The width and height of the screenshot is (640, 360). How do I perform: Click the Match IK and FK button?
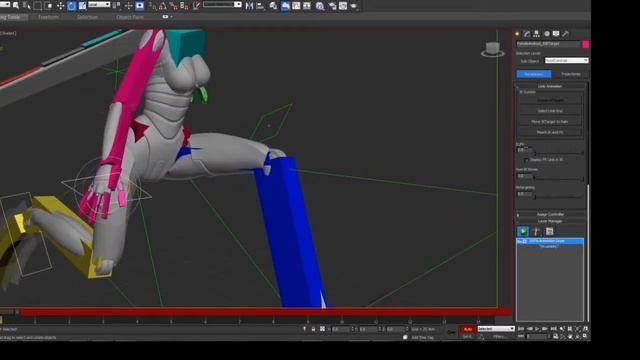(x=550, y=132)
